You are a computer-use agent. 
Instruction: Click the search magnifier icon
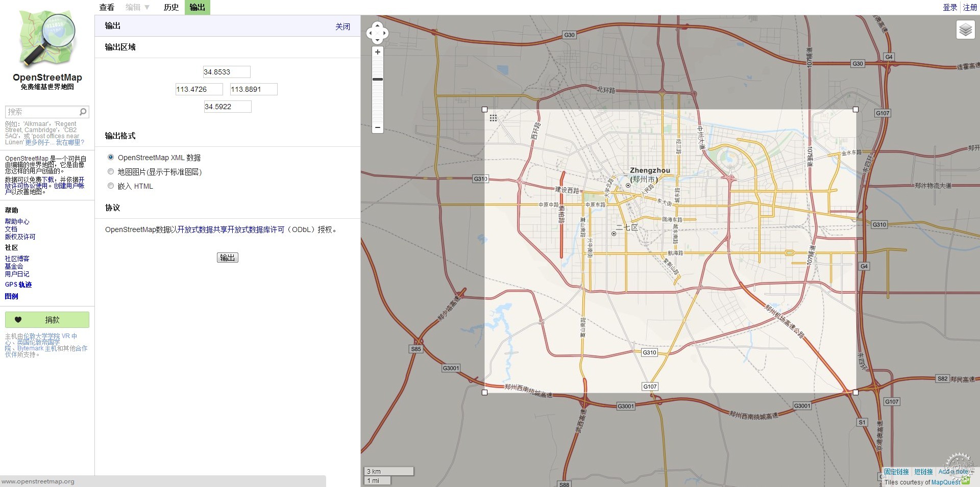coord(83,112)
